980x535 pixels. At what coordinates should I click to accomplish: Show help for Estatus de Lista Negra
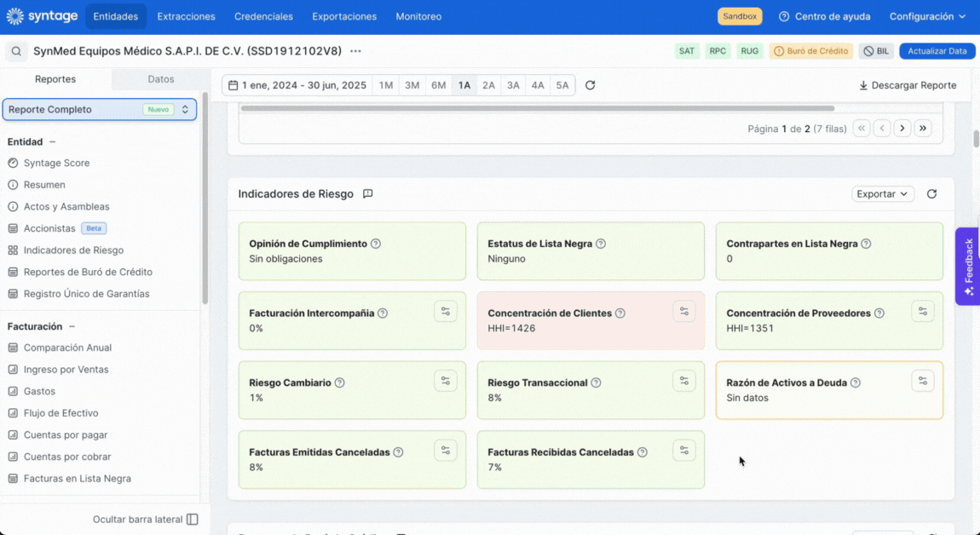point(601,244)
